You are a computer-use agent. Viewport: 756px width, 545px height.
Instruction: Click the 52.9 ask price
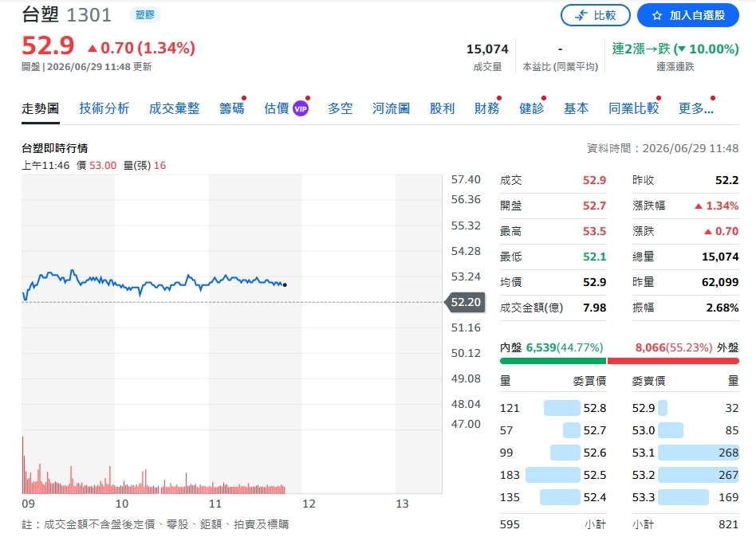pos(644,408)
